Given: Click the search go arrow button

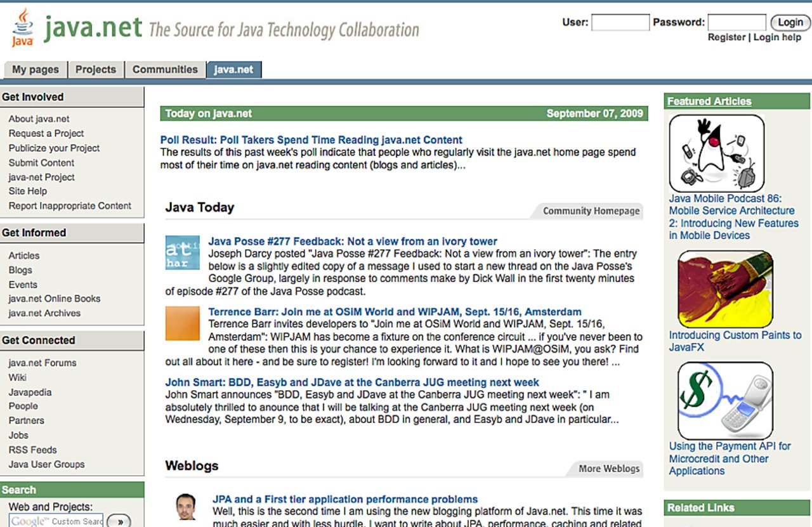Looking at the screenshot, I should [x=119, y=521].
